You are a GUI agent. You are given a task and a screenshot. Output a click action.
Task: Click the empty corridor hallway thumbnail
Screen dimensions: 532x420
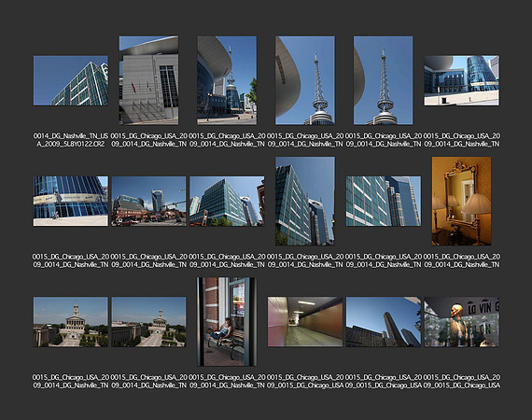coord(305,322)
